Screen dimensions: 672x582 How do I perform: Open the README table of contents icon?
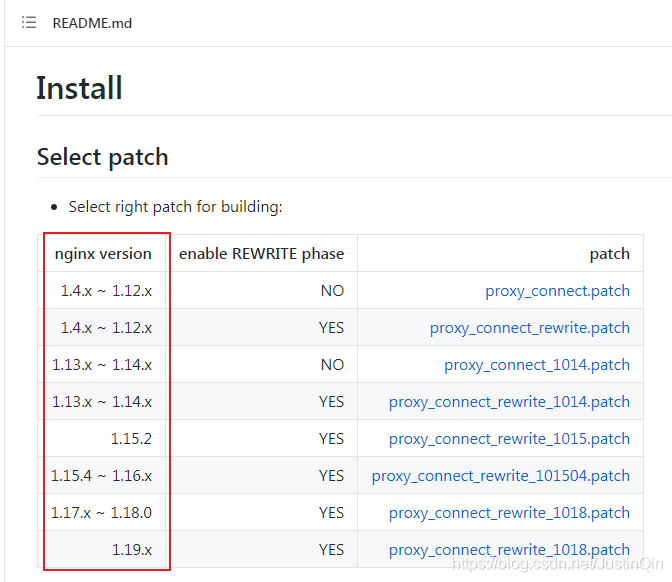[29, 22]
